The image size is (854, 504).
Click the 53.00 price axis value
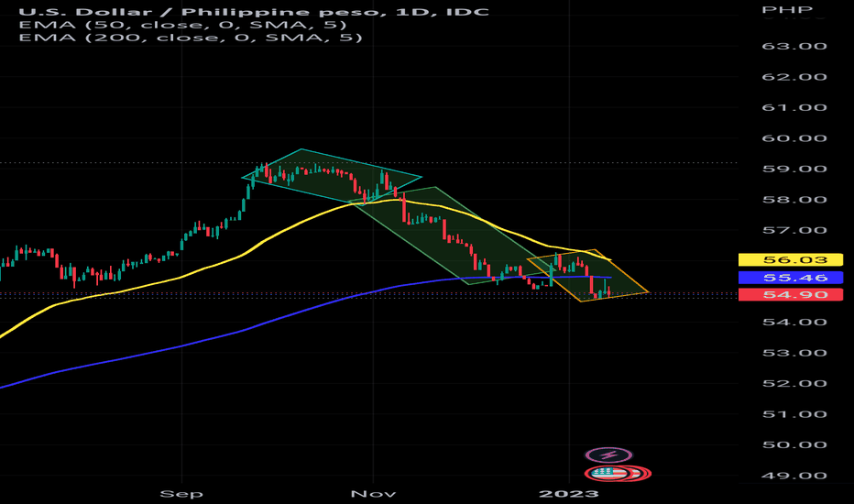pos(794,353)
